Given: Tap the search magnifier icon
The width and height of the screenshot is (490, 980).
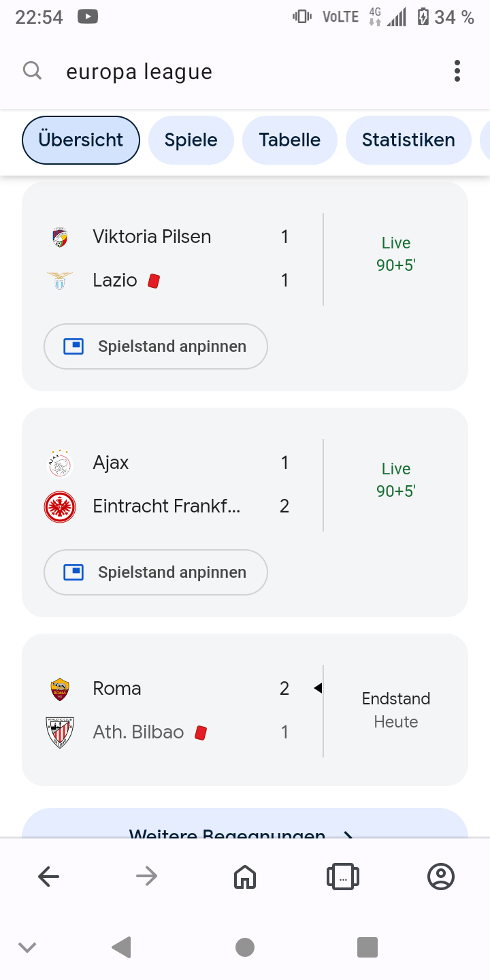Looking at the screenshot, I should (32, 71).
